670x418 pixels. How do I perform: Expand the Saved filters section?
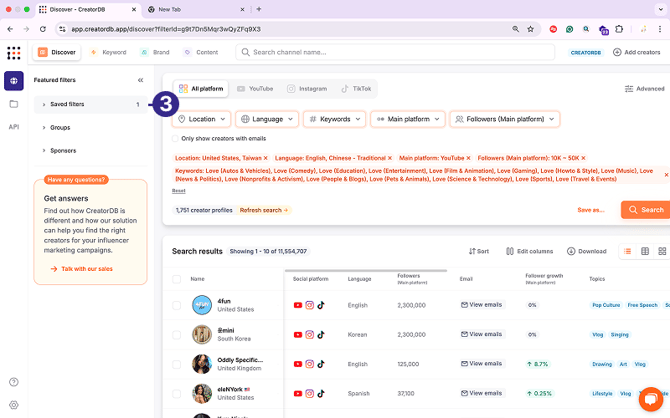pyautogui.click(x=91, y=104)
